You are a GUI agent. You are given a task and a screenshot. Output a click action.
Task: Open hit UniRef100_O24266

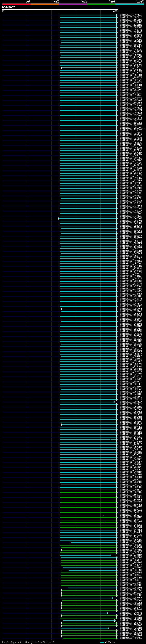pyautogui.click(x=131, y=32)
